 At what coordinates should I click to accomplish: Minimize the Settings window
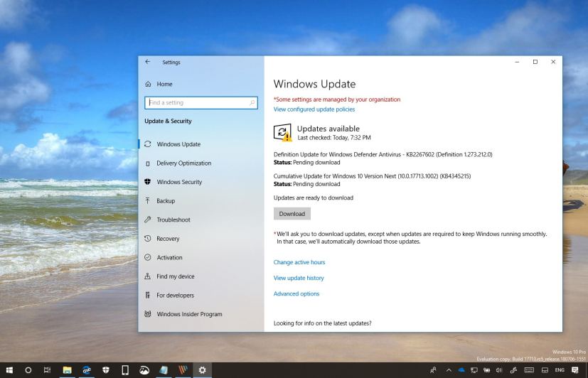pyautogui.click(x=517, y=62)
